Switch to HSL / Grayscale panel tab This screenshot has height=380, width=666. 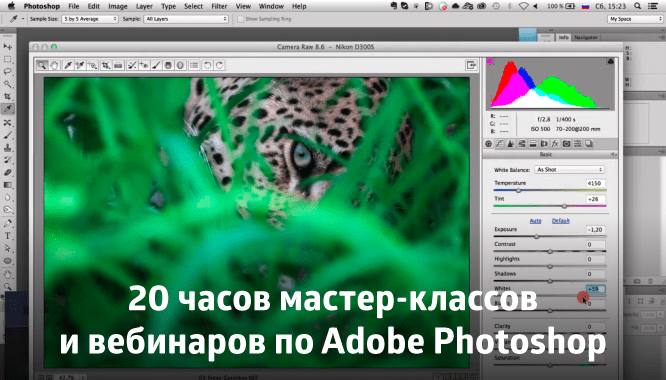click(x=522, y=144)
